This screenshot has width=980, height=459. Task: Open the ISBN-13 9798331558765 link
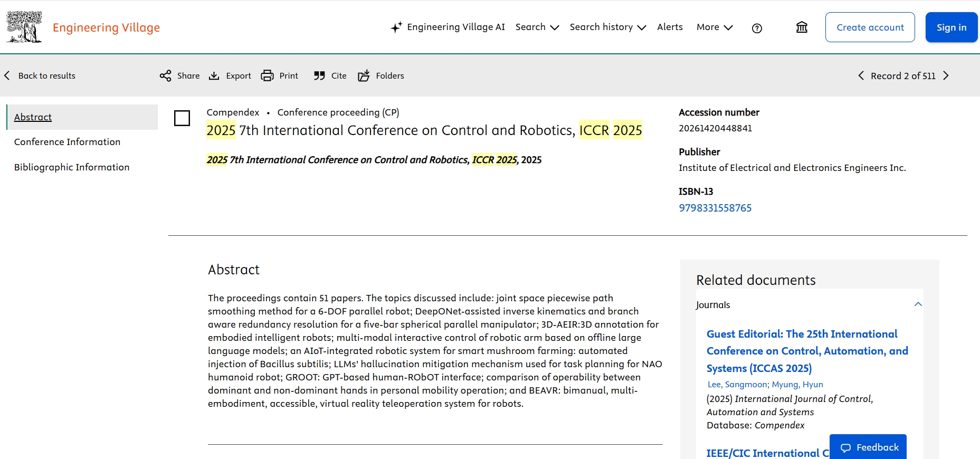pyautogui.click(x=715, y=208)
